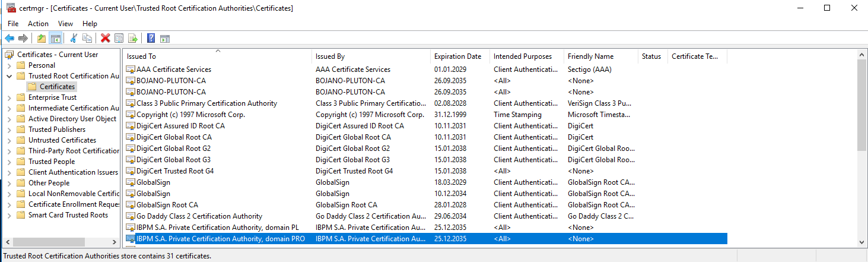The height and width of the screenshot is (262, 868).
Task: Click the certificate icon of the Copyright (c) 1997 Microsoft row
Action: click(x=131, y=115)
